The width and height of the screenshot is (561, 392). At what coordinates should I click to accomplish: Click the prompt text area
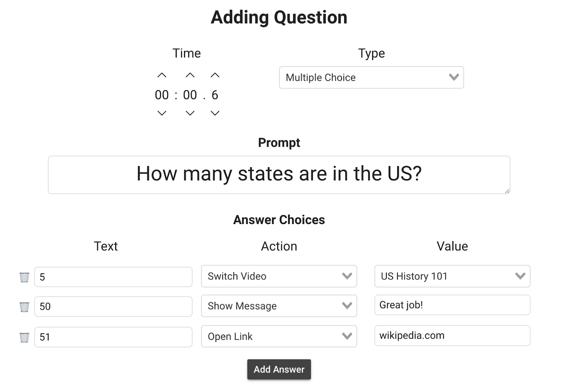click(x=279, y=175)
